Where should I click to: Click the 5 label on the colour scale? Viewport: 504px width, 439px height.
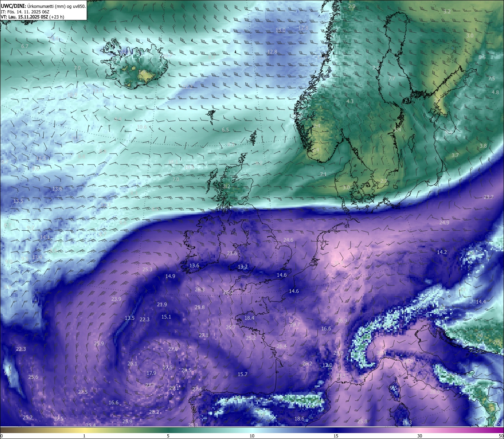pos(168,436)
